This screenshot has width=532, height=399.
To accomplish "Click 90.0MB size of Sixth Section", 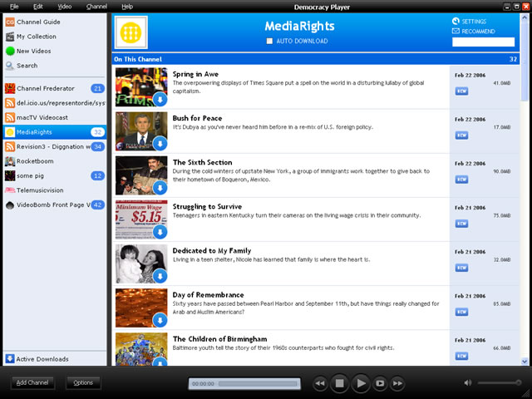I will pos(502,171).
